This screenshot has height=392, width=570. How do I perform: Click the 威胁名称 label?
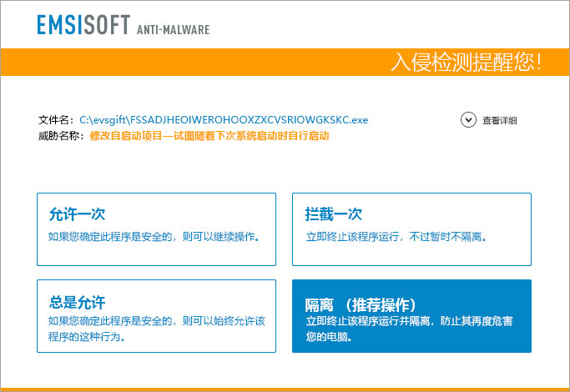pyautogui.click(x=59, y=136)
